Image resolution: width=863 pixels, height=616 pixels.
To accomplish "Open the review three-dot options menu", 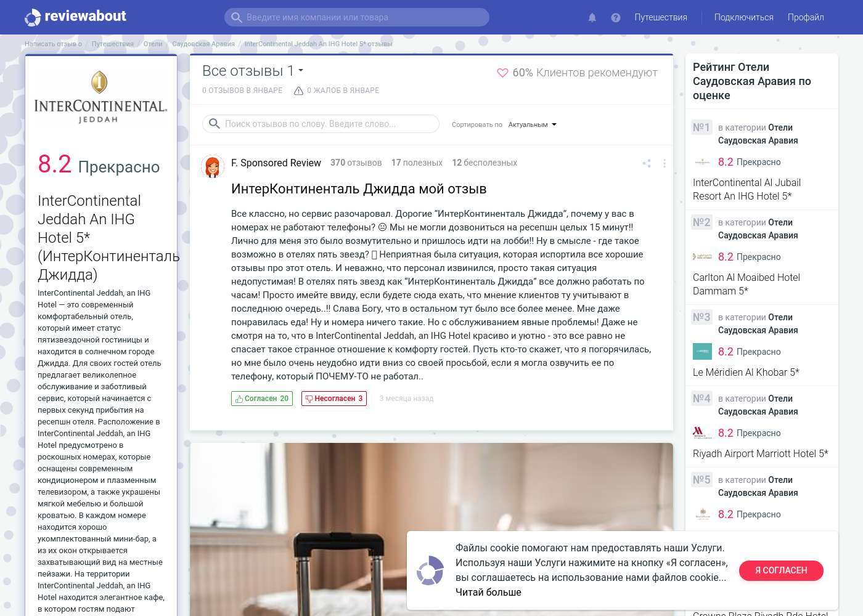I will [664, 163].
